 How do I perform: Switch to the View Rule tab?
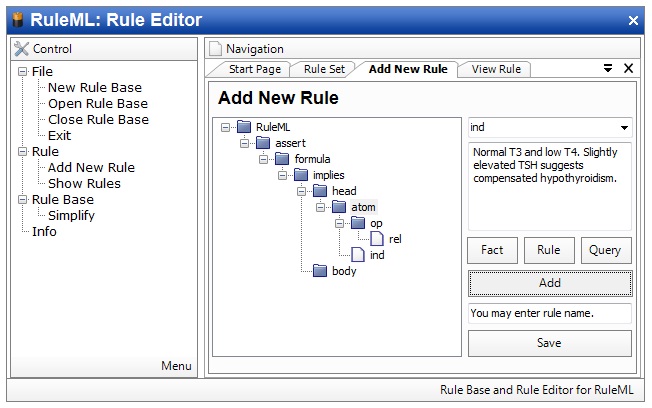pos(496,69)
